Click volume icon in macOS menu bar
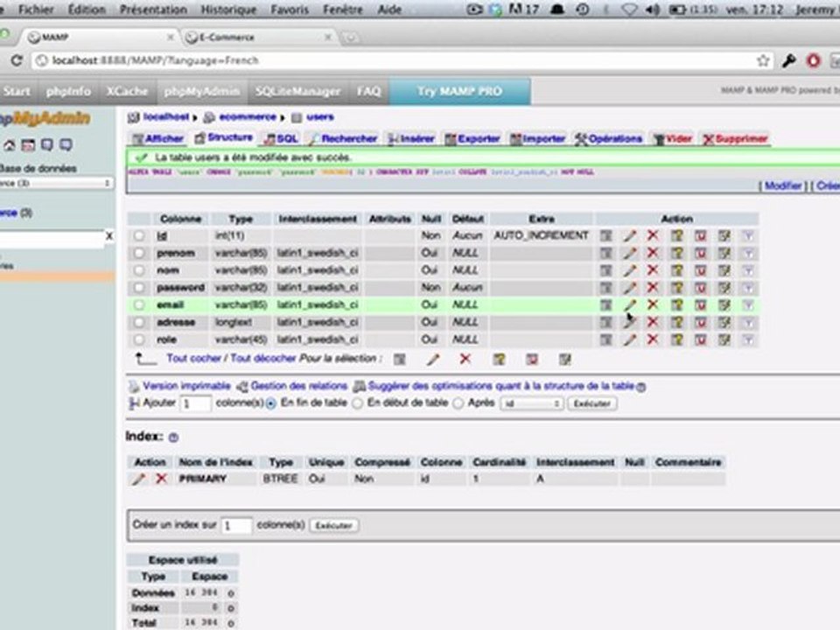The width and height of the screenshot is (840, 630). 653,10
